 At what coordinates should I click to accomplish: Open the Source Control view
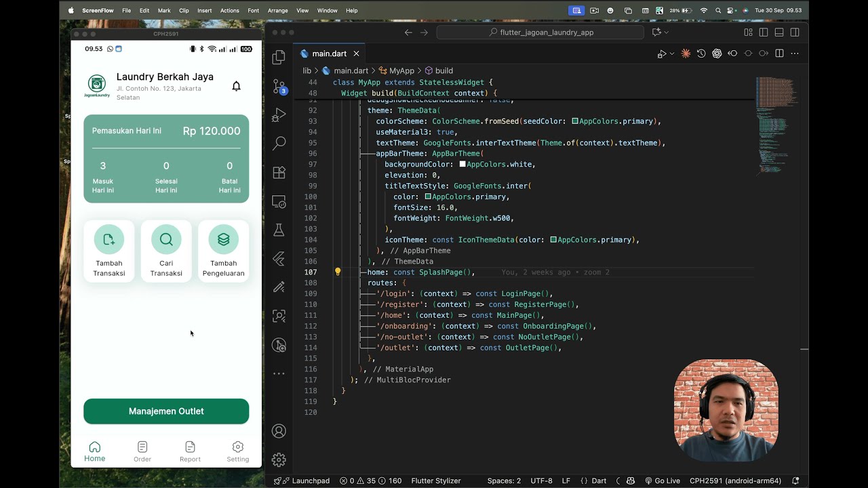(x=279, y=86)
